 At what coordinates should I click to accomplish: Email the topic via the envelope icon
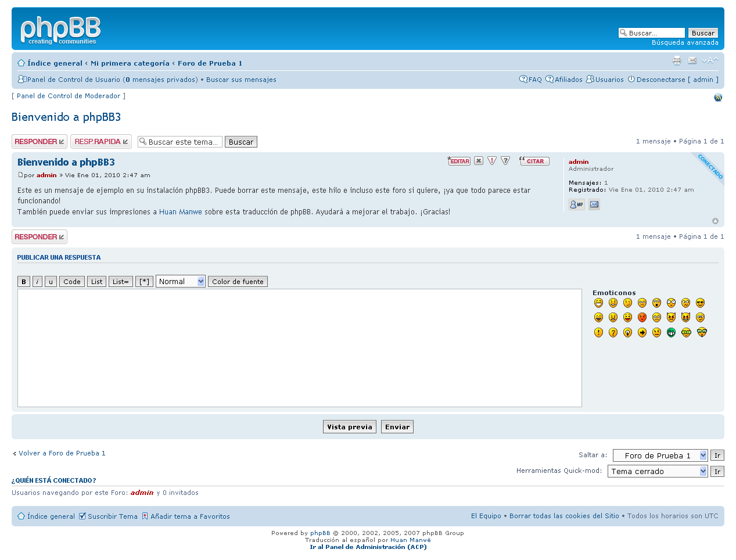point(692,60)
